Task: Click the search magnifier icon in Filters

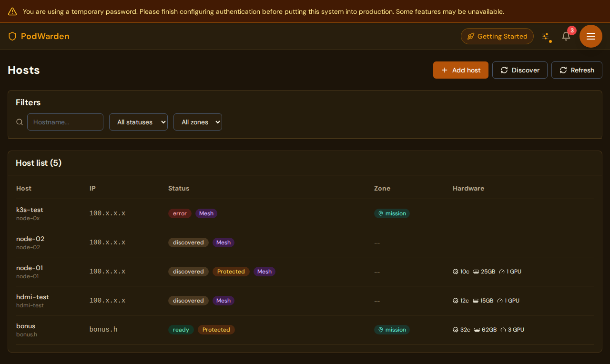Action: pos(19,122)
